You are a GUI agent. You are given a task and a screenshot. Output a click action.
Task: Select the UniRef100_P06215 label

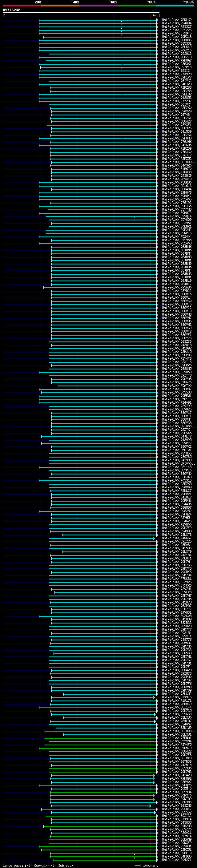[176, 50]
